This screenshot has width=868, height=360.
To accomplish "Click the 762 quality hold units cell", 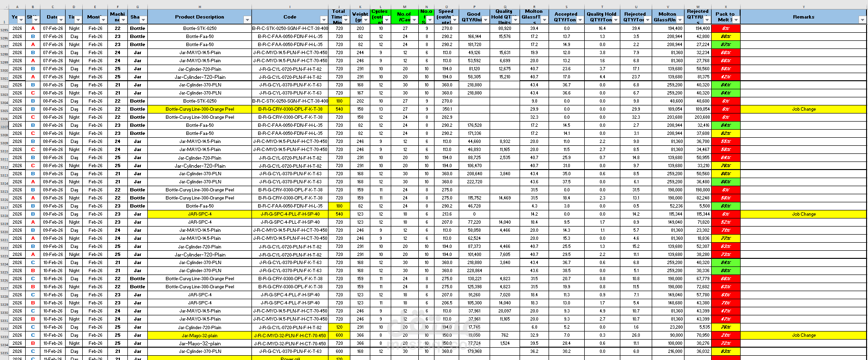I will pos(504,335).
